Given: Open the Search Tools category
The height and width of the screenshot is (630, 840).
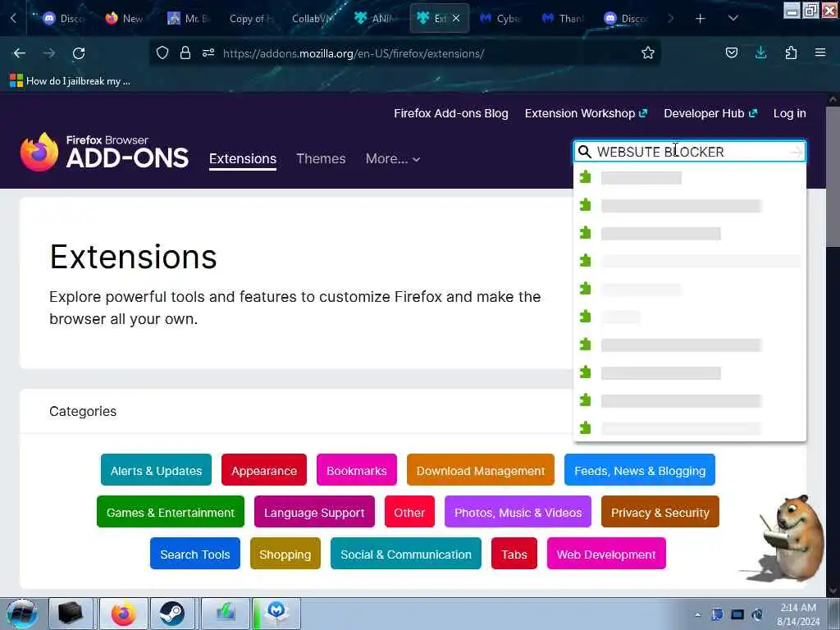Looking at the screenshot, I should (195, 554).
